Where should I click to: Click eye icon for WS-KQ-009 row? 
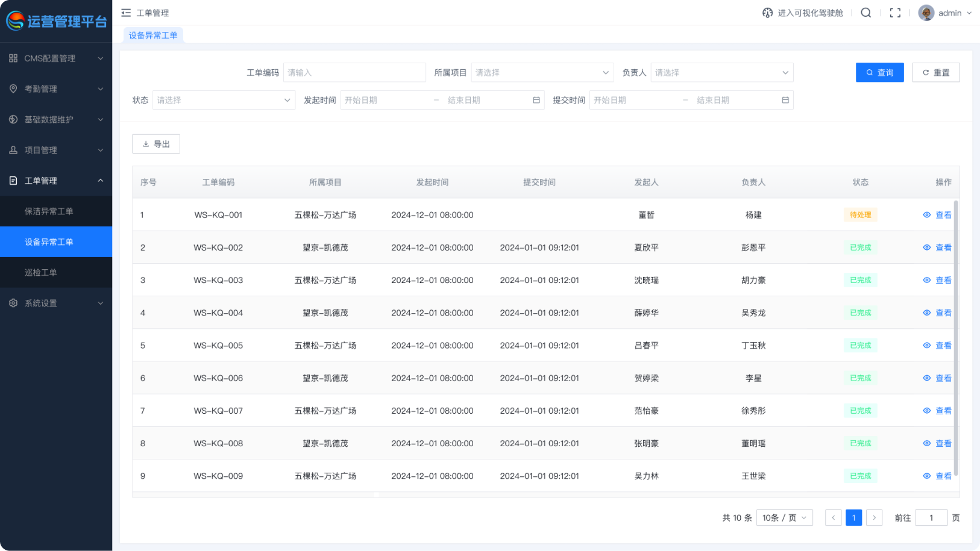click(927, 476)
